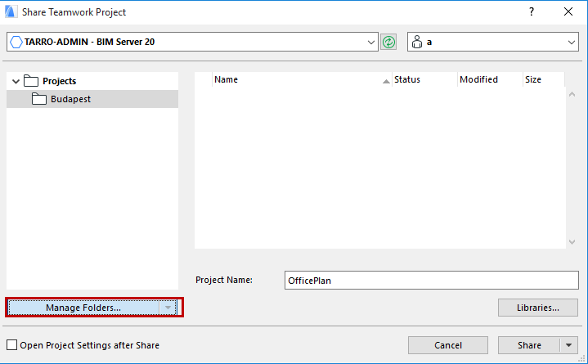Click the Budapest folder icon
Image resolution: width=588 pixels, height=364 pixels.
39,99
